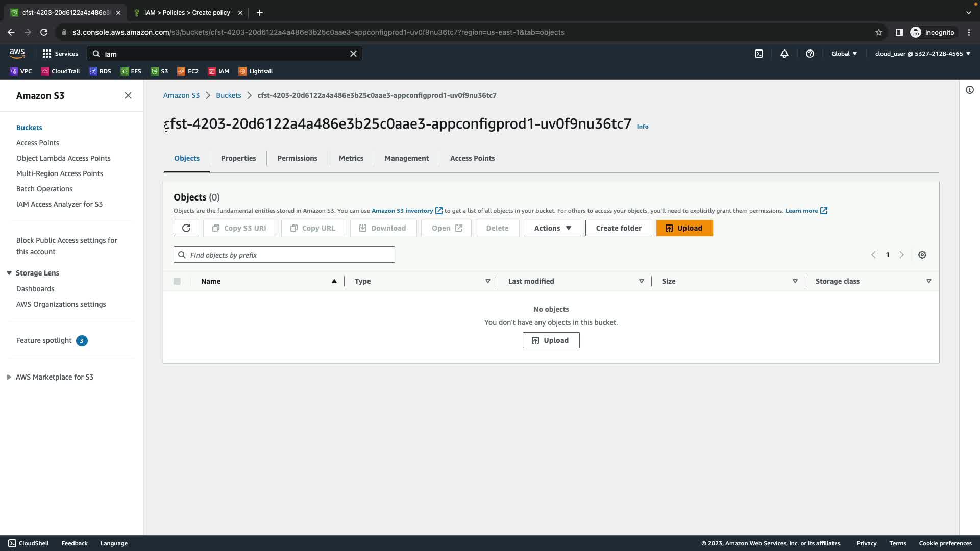This screenshot has width=980, height=551.
Task: Open the notifications bell icon
Action: point(785,54)
